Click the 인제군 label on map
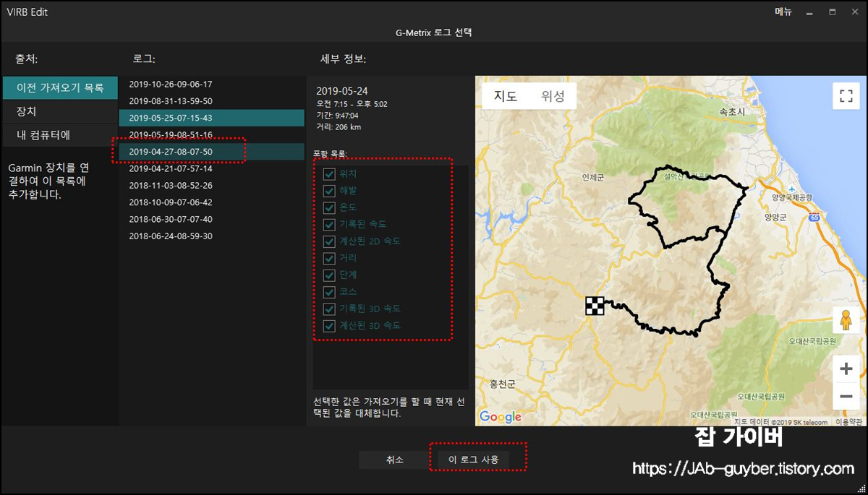 (595, 176)
